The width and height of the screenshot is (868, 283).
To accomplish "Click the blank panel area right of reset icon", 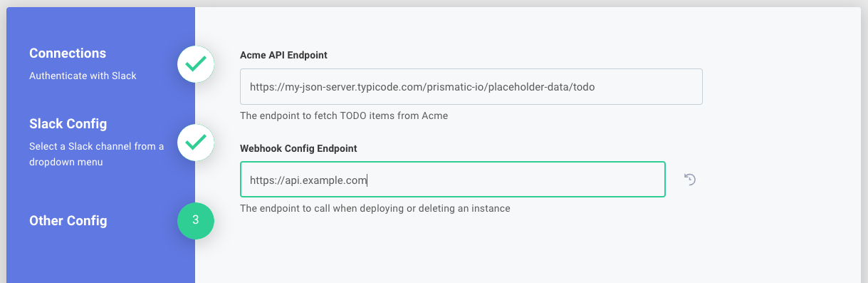I will [776, 180].
